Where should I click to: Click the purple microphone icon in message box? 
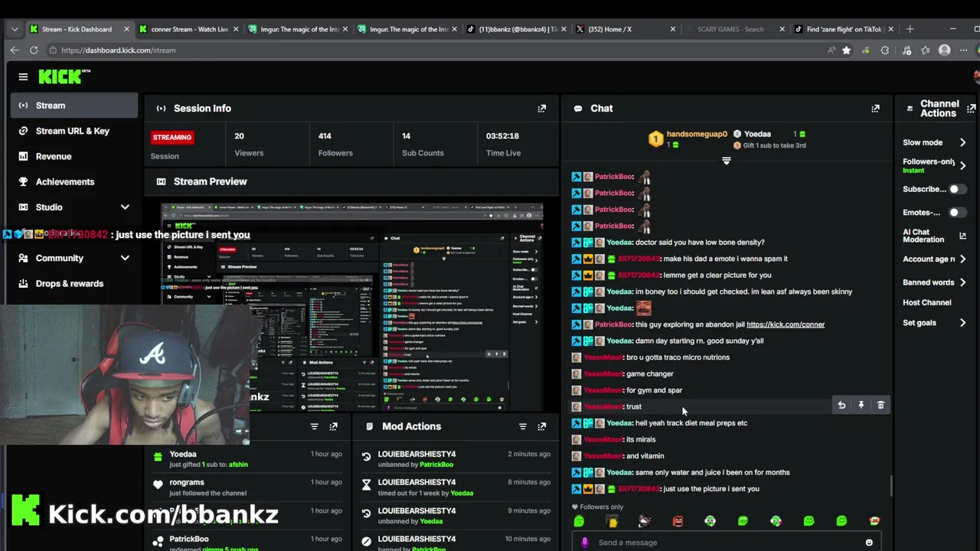pyautogui.click(x=585, y=543)
